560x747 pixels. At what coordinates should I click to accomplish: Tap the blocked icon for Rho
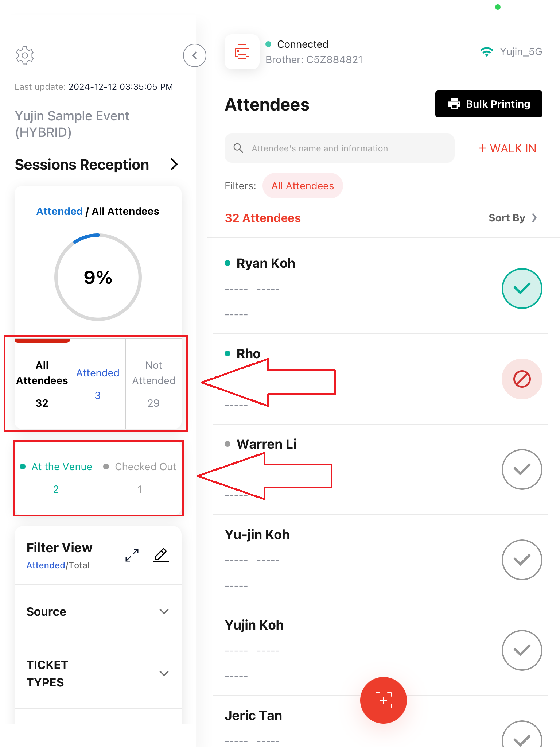[x=522, y=379]
